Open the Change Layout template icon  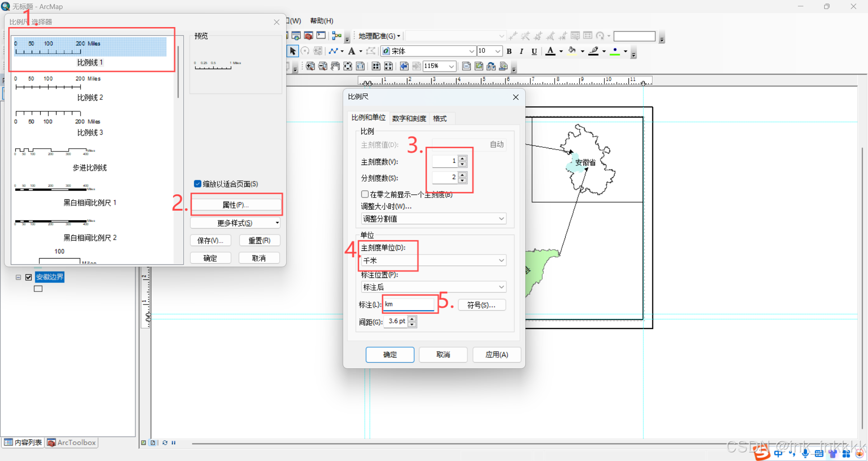[x=491, y=66]
